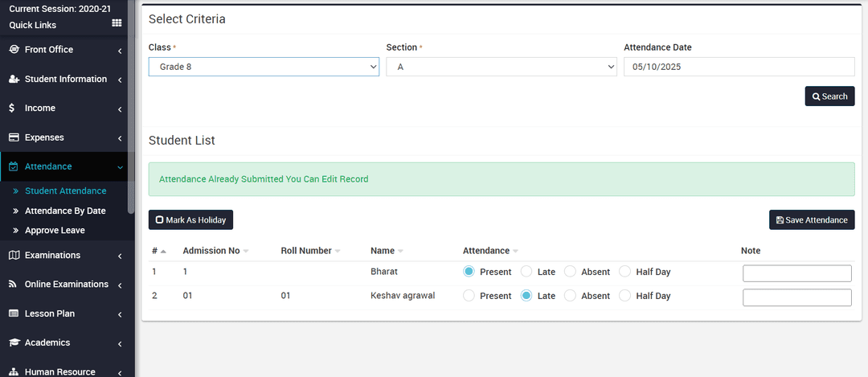
Task: Click the Income dollar icon
Action: point(12,109)
